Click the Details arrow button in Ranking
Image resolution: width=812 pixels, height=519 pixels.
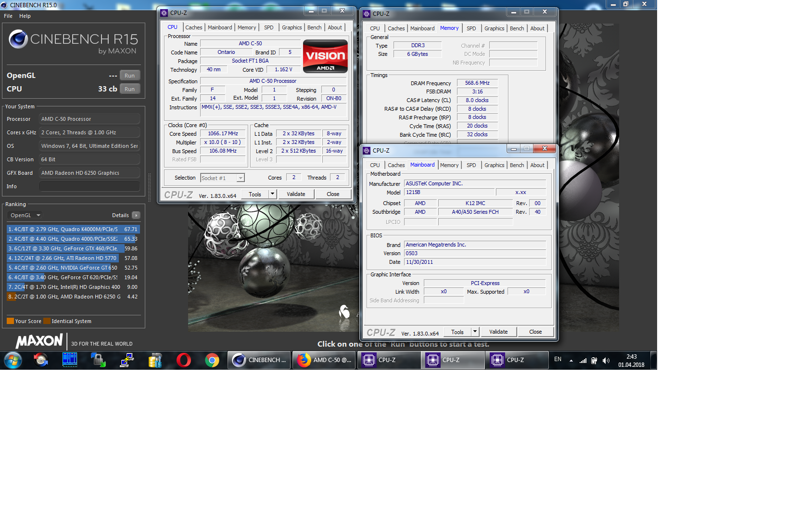(136, 215)
